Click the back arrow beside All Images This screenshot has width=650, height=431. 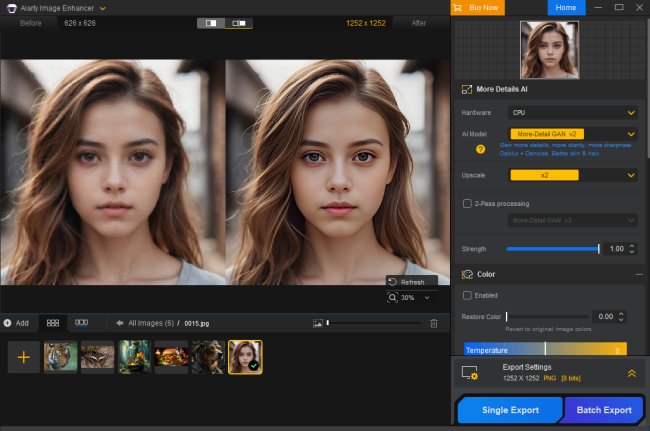click(x=119, y=323)
